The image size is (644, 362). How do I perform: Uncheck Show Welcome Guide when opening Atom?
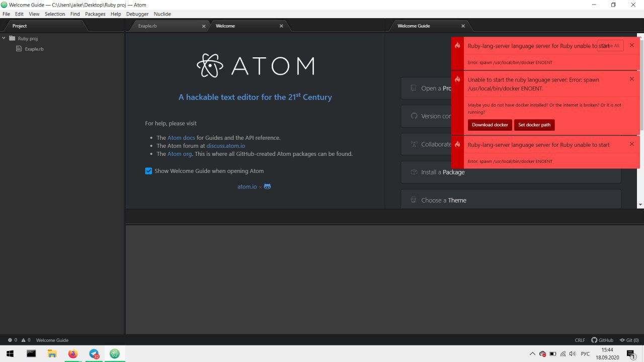(x=148, y=171)
